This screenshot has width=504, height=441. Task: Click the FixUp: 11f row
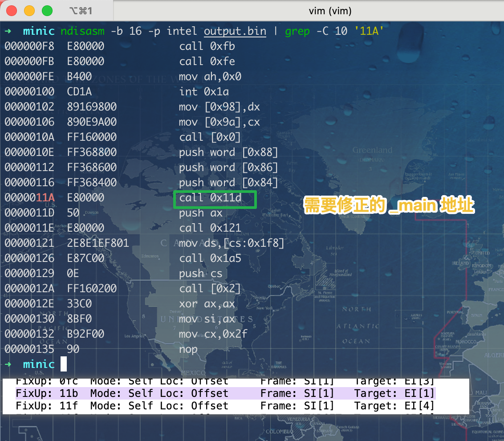[225, 406]
